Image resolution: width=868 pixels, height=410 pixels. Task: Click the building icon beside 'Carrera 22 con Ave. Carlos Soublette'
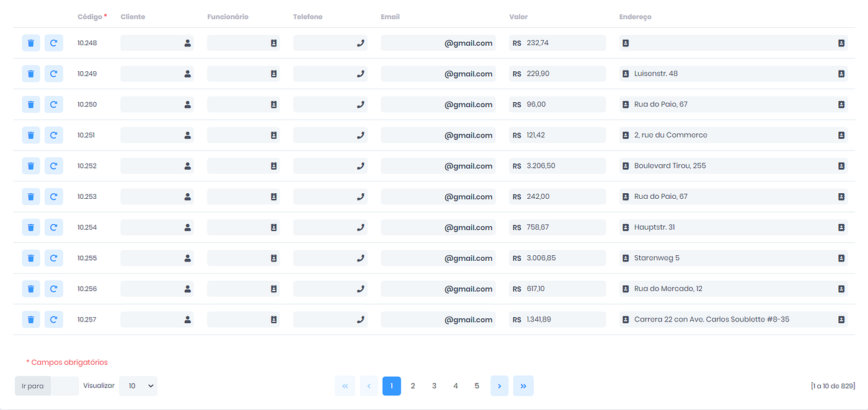(626, 319)
